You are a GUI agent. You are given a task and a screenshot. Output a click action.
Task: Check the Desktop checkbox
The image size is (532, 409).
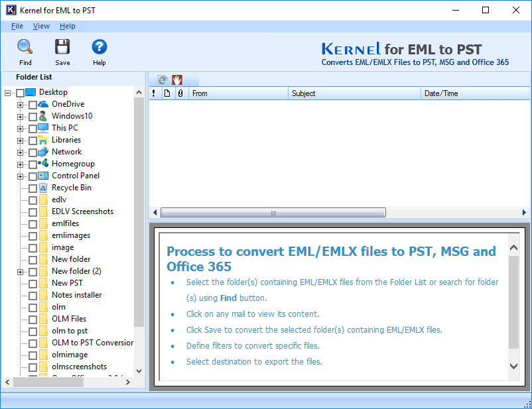[20, 93]
